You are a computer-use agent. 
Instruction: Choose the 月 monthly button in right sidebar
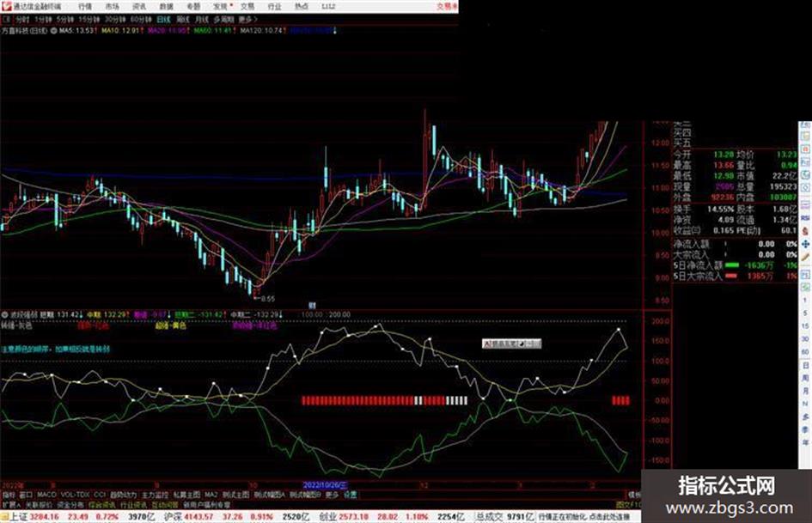click(x=805, y=391)
